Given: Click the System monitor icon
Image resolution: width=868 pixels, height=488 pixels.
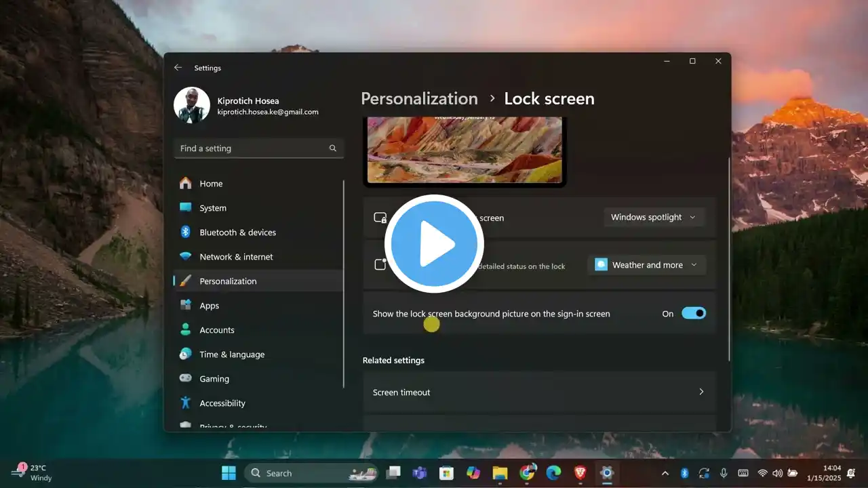Looking at the screenshot, I should [x=185, y=208].
